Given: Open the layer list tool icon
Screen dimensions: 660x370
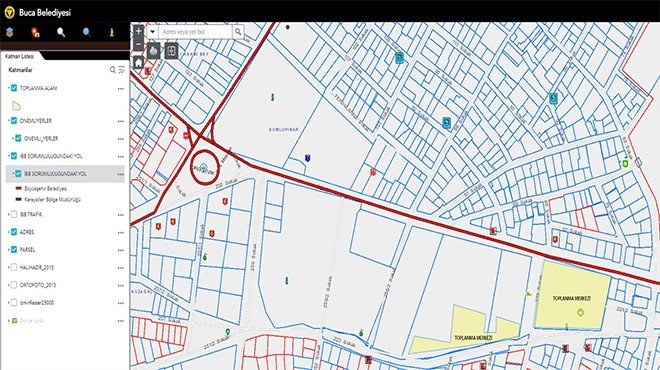Looking at the screenshot, I should pyautogui.click(x=10, y=32).
